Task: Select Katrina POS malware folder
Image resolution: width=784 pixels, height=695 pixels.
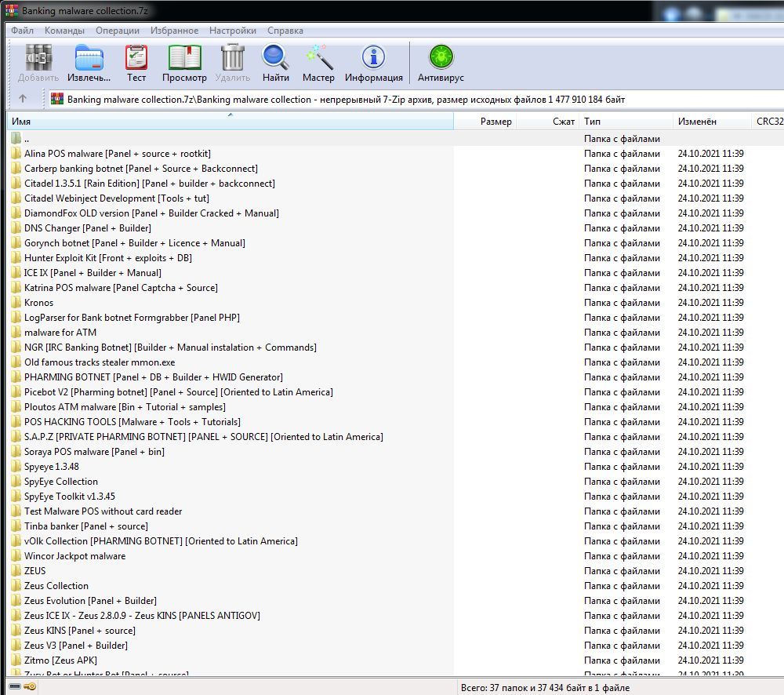Action: point(121,288)
